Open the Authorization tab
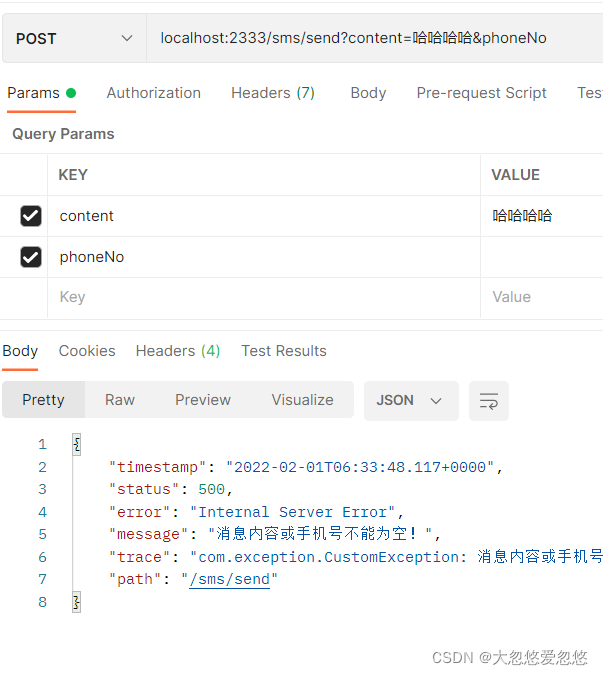 [154, 93]
